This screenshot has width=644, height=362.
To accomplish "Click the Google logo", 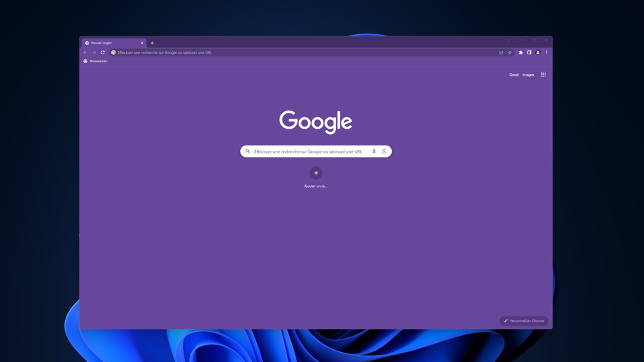I will coord(316,122).
